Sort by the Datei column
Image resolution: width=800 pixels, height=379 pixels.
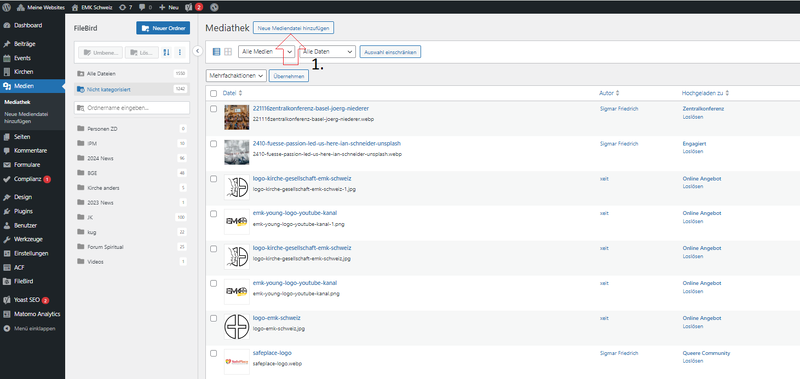pyautogui.click(x=233, y=93)
